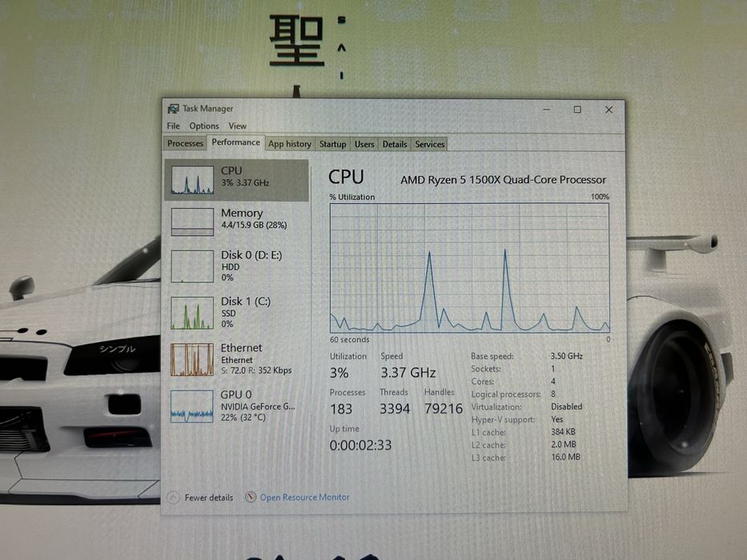
Task: Open the View menu
Action: [237, 126]
